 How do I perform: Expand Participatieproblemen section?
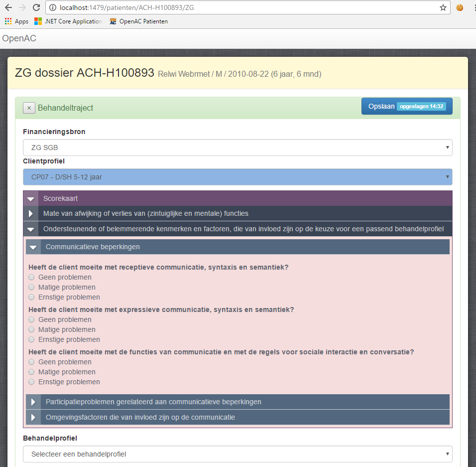pyautogui.click(x=33, y=402)
